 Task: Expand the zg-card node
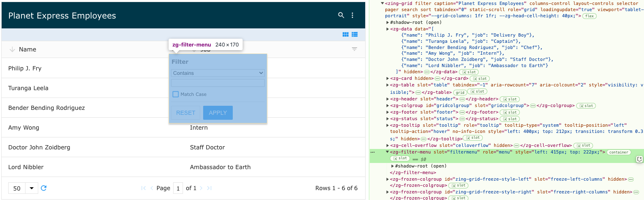point(387,78)
